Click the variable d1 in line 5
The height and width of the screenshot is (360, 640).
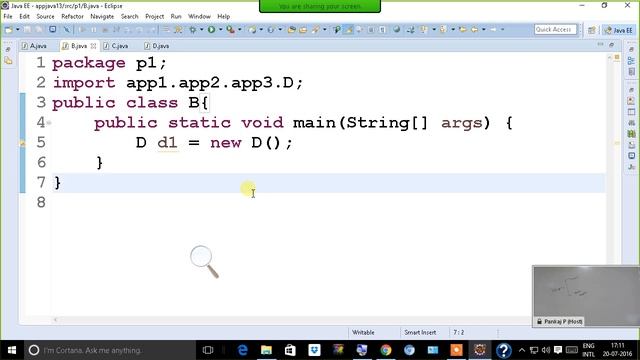click(167, 142)
